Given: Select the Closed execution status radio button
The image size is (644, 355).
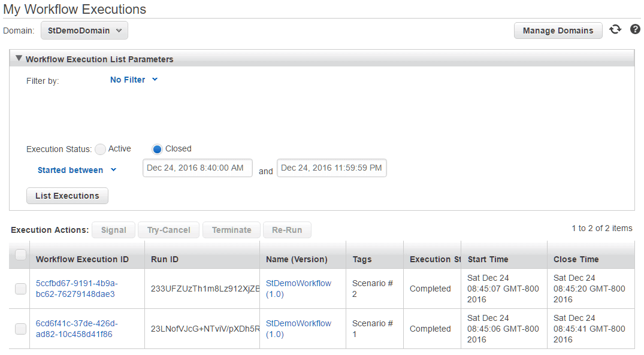Looking at the screenshot, I should tap(157, 150).
